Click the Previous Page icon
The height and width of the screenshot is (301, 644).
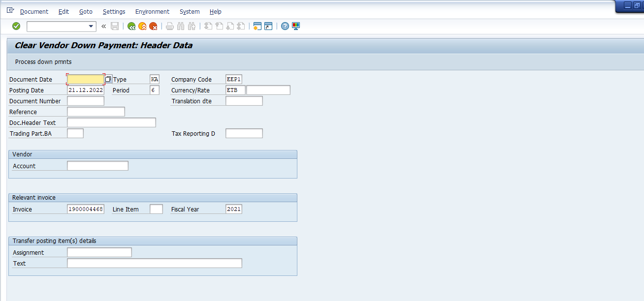click(x=219, y=27)
